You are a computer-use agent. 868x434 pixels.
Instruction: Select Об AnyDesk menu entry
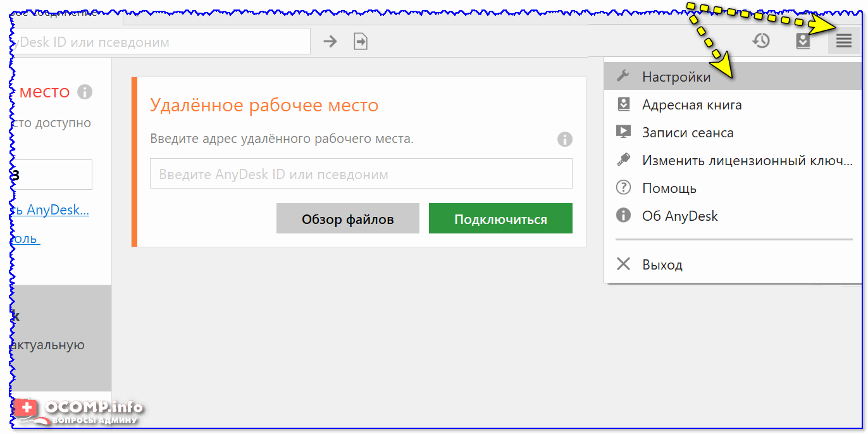coord(680,216)
